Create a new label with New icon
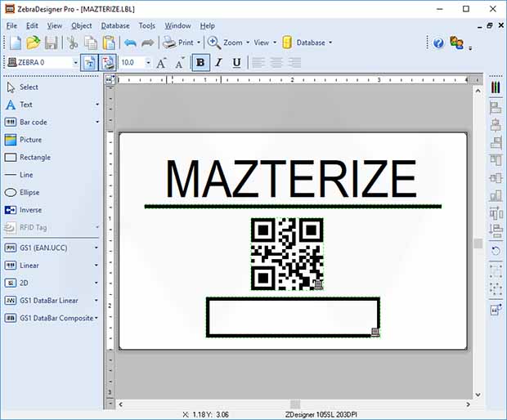 coord(16,42)
